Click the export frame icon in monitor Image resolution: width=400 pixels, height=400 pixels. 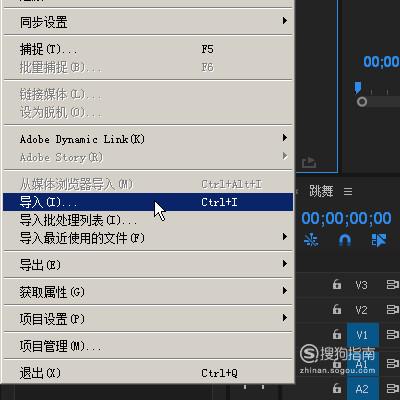(x=309, y=162)
